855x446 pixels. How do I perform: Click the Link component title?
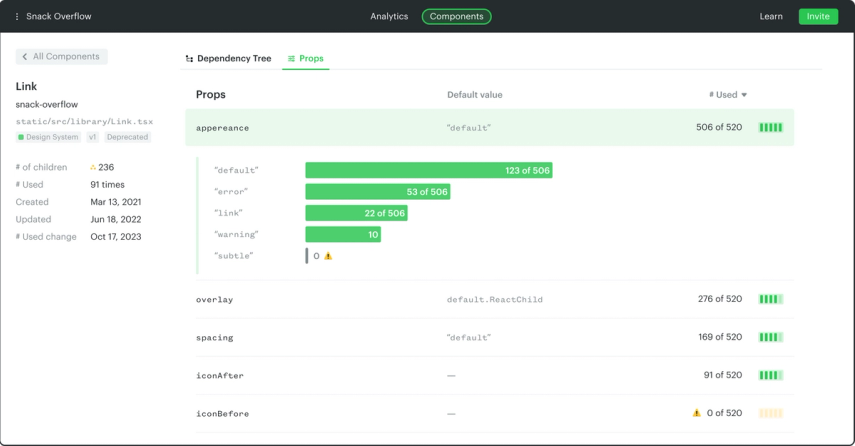click(26, 86)
